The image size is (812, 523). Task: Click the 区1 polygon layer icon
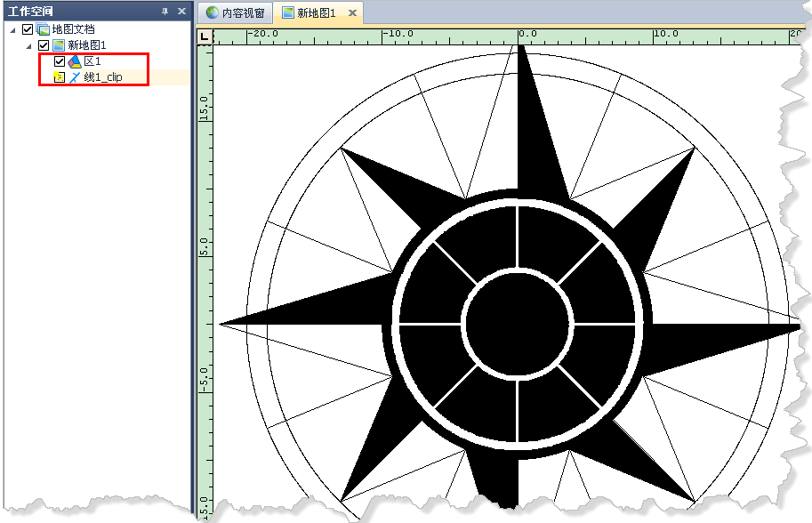point(75,61)
